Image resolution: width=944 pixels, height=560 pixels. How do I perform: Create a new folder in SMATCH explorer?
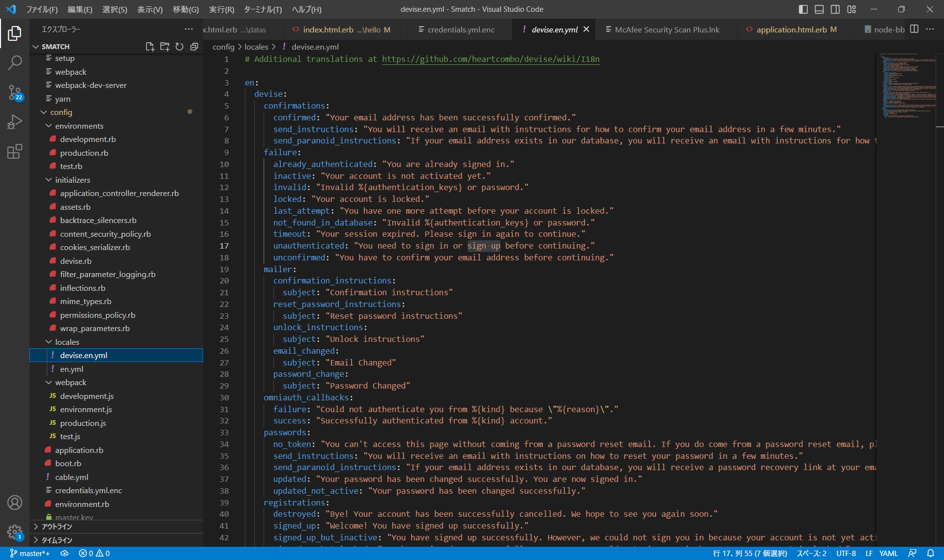pos(165,47)
